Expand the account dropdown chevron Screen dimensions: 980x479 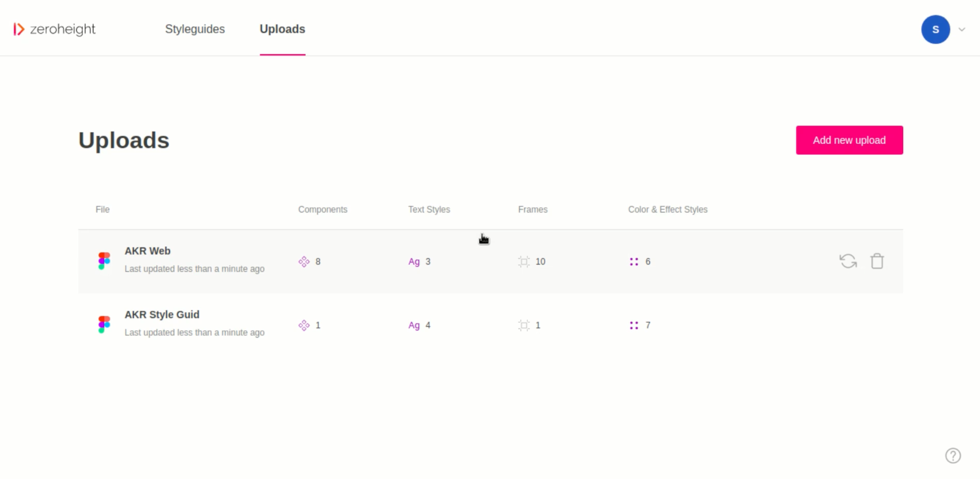point(962,29)
